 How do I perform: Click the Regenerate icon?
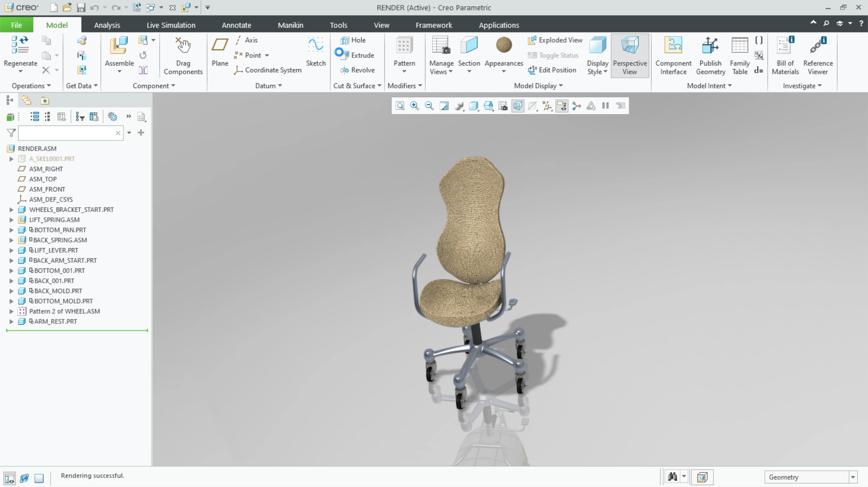tap(20, 46)
